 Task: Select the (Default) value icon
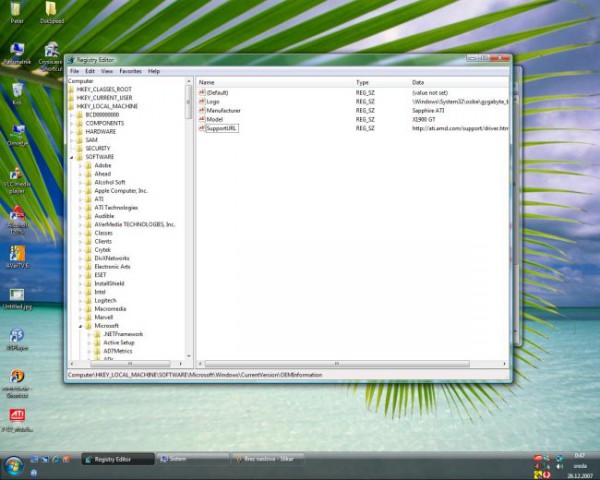(x=202, y=92)
